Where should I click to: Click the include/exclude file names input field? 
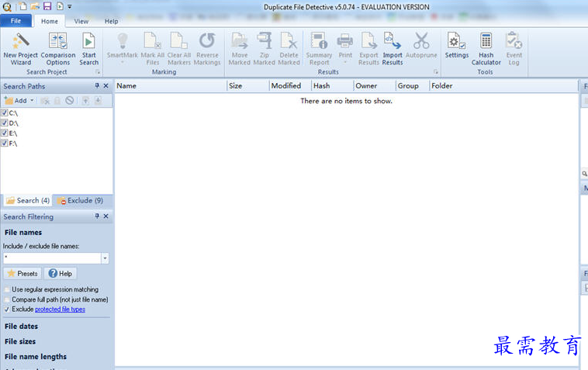(x=52, y=258)
